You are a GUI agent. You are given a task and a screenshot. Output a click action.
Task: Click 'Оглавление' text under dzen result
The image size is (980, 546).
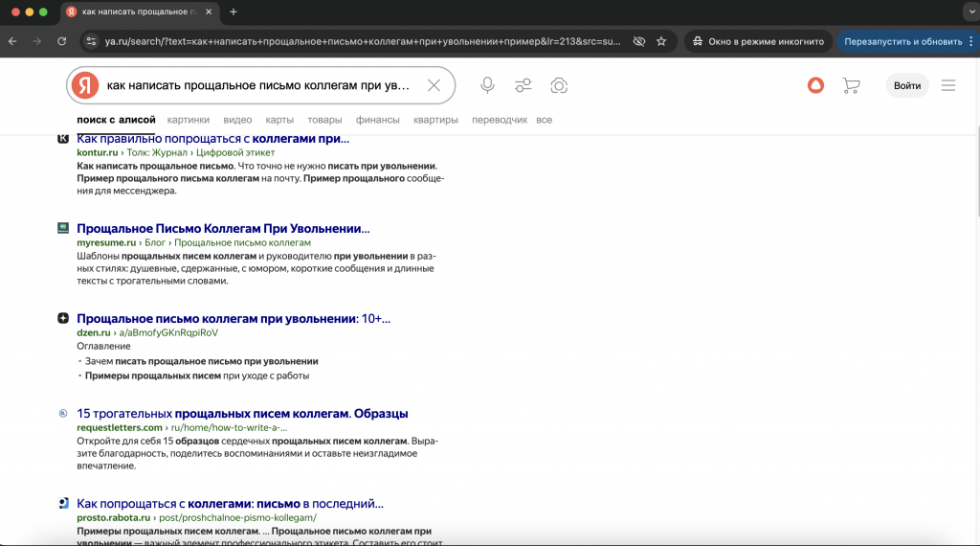[103, 346]
